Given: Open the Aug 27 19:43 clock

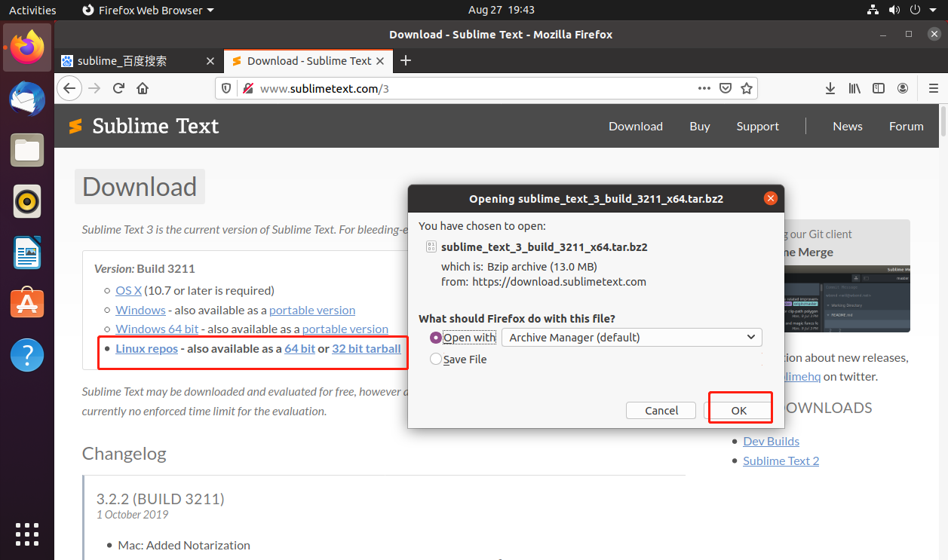Looking at the screenshot, I should click(501, 10).
